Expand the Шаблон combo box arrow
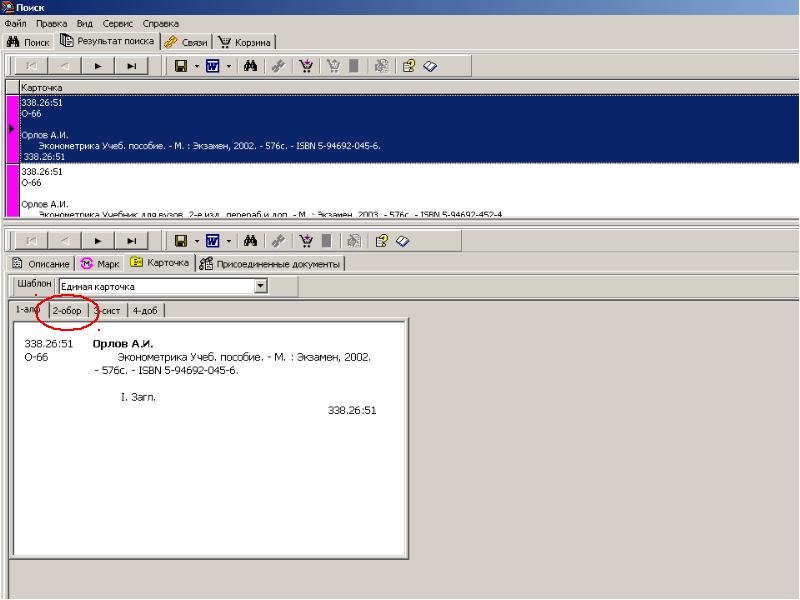 [261, 286]
